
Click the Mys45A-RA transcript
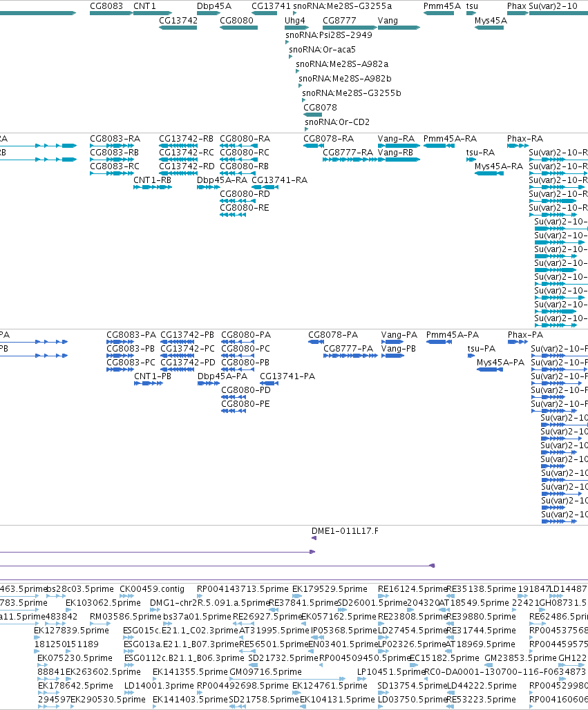click(x=489, y=173)
